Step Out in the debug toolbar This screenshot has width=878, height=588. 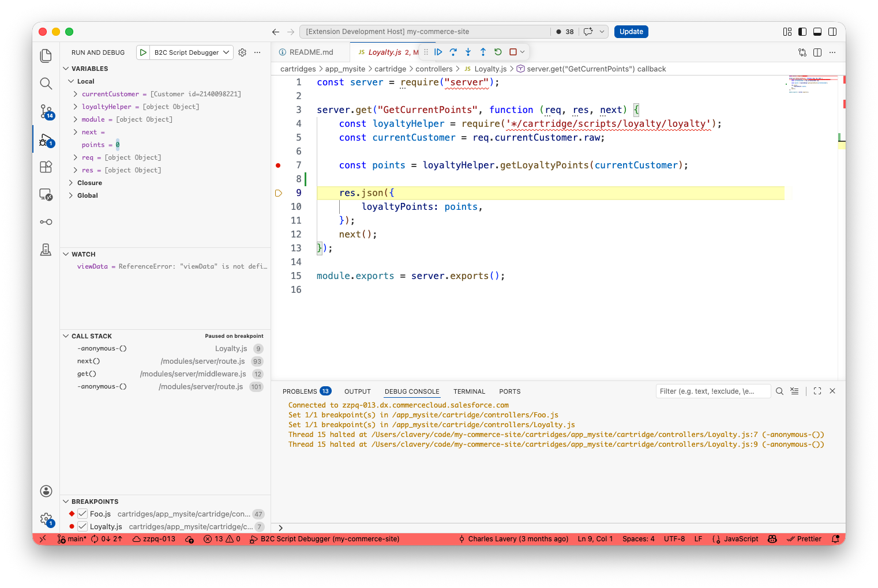point(483,52)
